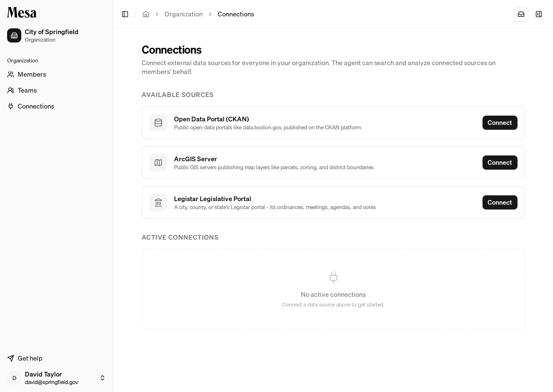This screenshot has width=553, height=392.
Task: Go to home via breadcrumb house icon
Action: [x=146, y=14]
